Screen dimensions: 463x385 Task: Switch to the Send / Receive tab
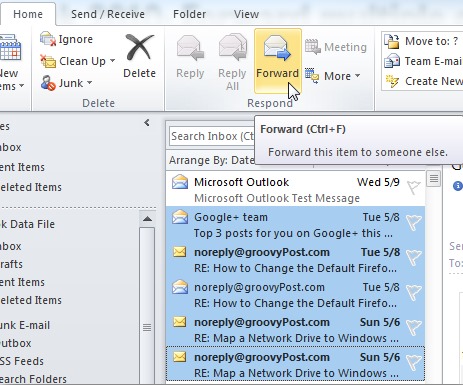coord(108,14)
